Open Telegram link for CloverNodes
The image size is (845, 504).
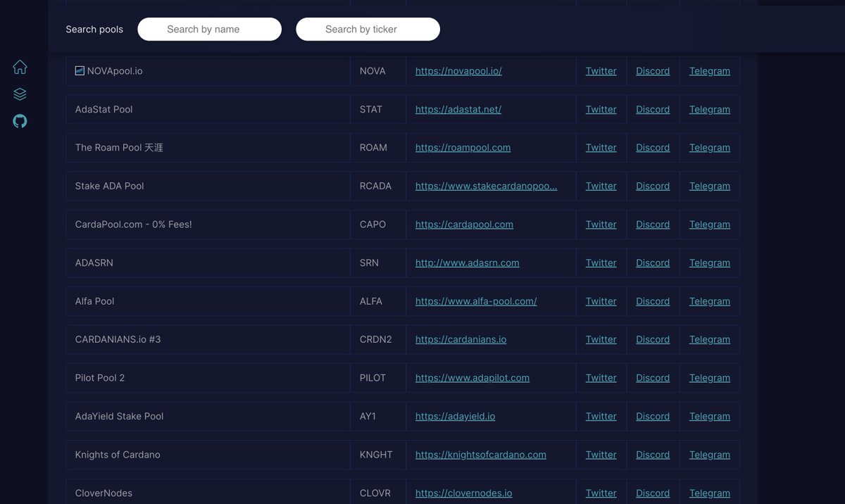(710, 493)
